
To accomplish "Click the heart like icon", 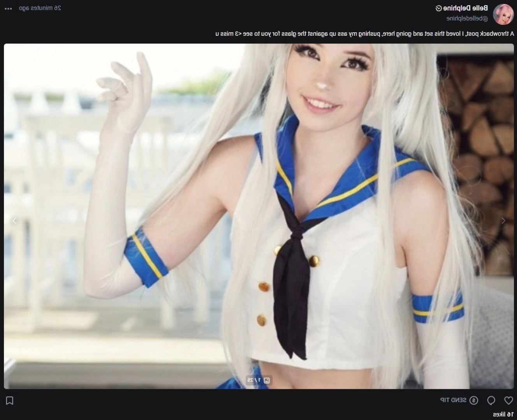I will tap(508, 400).
